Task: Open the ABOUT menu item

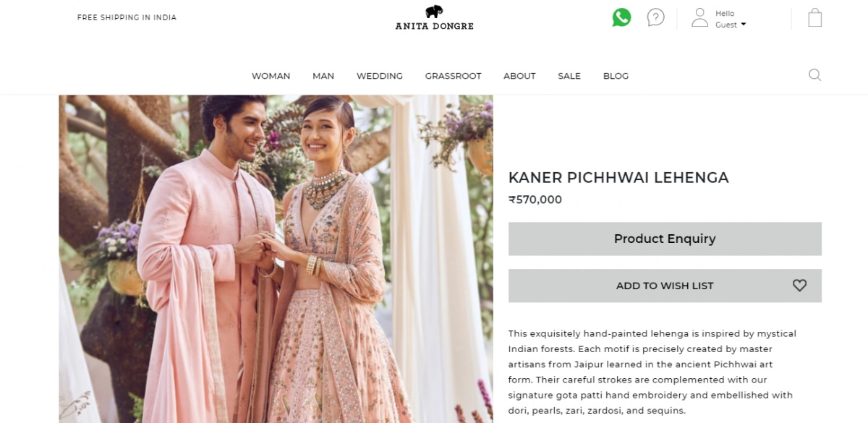Action: pos(519,76)
